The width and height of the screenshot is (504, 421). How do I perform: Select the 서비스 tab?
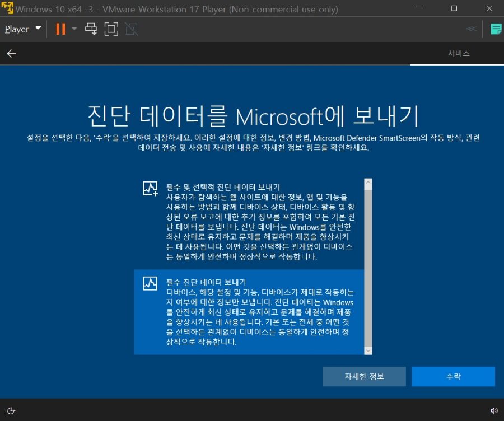coord(458,53)
